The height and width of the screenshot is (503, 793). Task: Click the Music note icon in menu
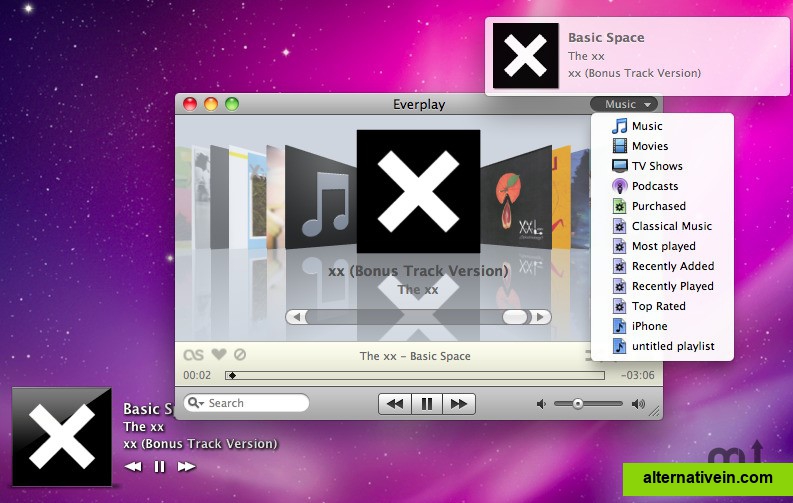click(620, 126)
